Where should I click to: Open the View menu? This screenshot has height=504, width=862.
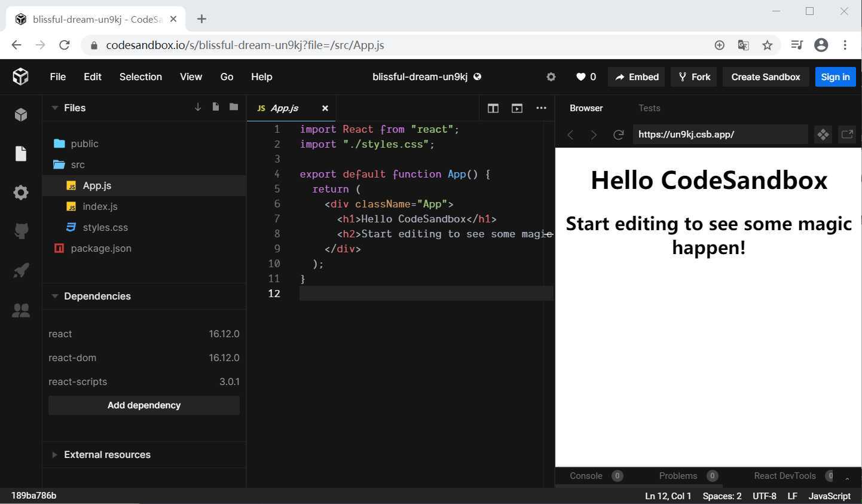pyautogui.click(x=191, y=77)
